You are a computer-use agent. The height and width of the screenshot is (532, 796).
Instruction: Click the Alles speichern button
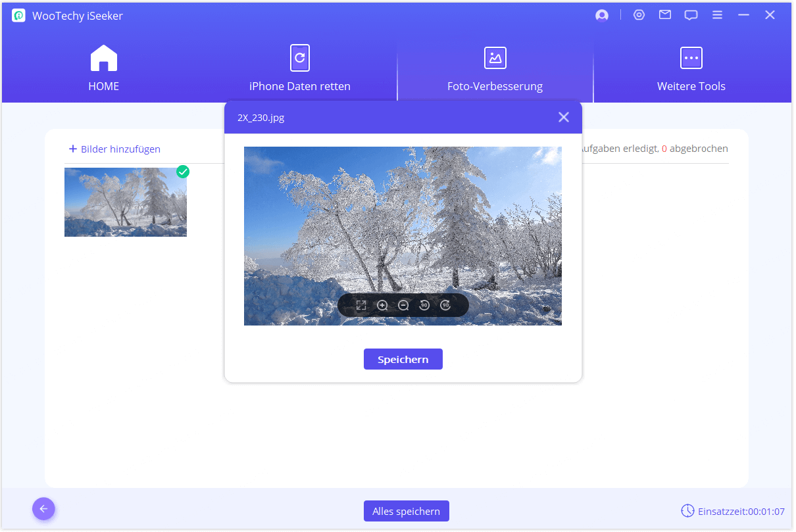(406, 511)
